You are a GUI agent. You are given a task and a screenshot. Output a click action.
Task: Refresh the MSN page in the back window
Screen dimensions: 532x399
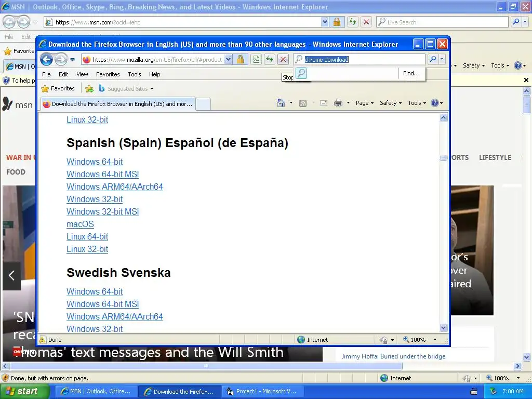point(353,22)
